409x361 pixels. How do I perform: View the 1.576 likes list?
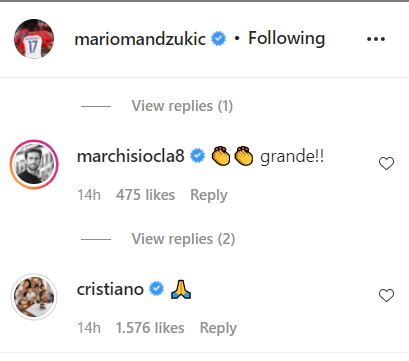[x=150, y=328]
